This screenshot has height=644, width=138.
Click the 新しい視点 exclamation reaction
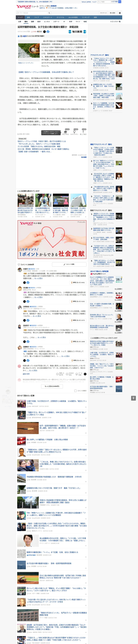(x=83, y=132)
